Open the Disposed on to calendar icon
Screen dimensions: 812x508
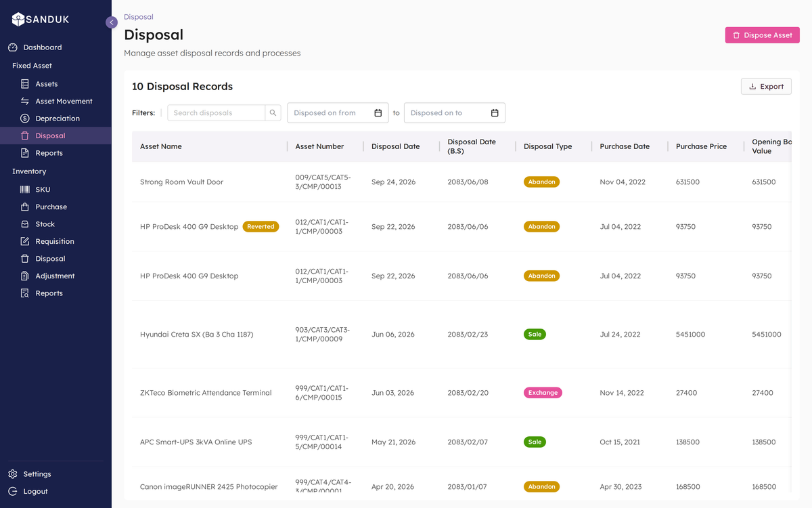(495, 113)
